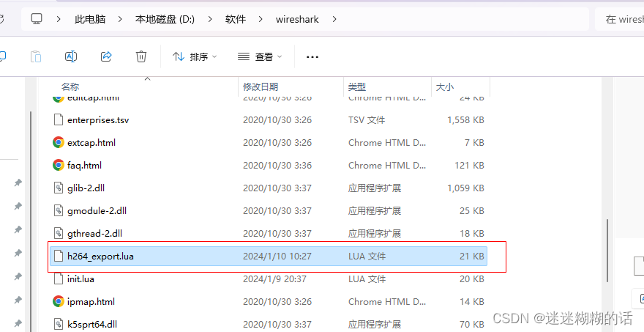
Task: Open the 查看 view dropdown
Action: click(x=260, y=56)
